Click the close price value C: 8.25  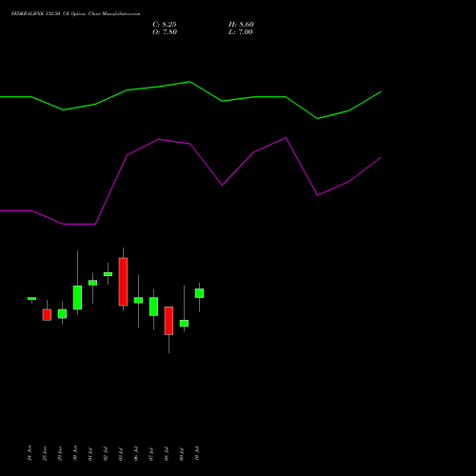pyautogui.click(x=165, y=25)
